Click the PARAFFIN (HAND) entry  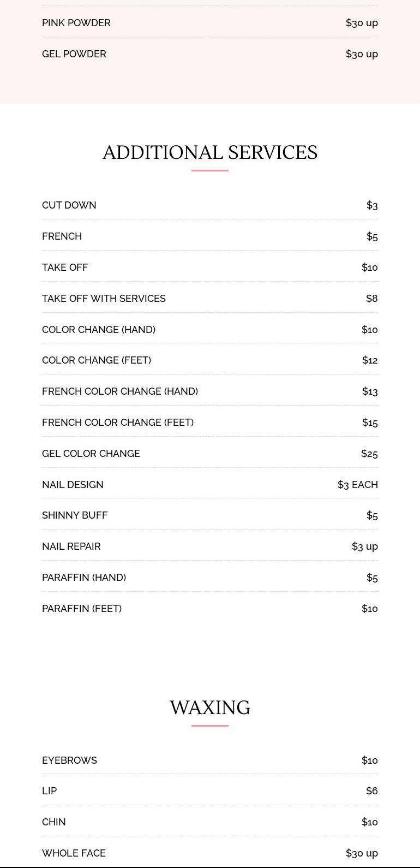[84, 578]
